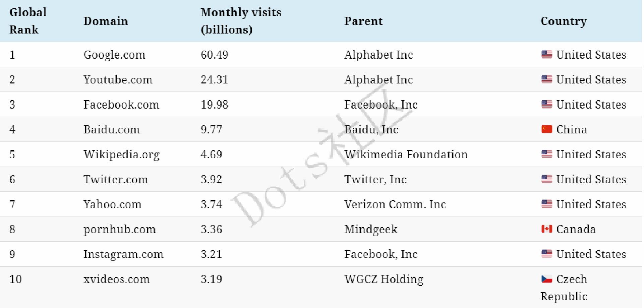Click the Wikipedia.org domain entry
The width and height of the screenshot is (644, 308).
(x=121, y=155)
